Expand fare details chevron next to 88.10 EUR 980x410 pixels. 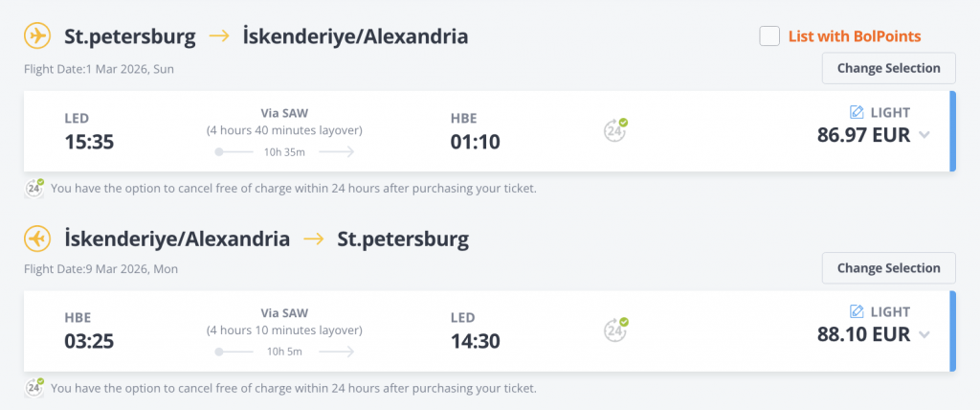click(924, 335)
